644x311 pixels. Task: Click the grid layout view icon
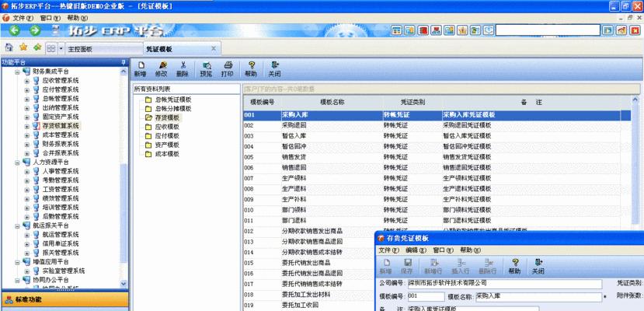(51, 48)
